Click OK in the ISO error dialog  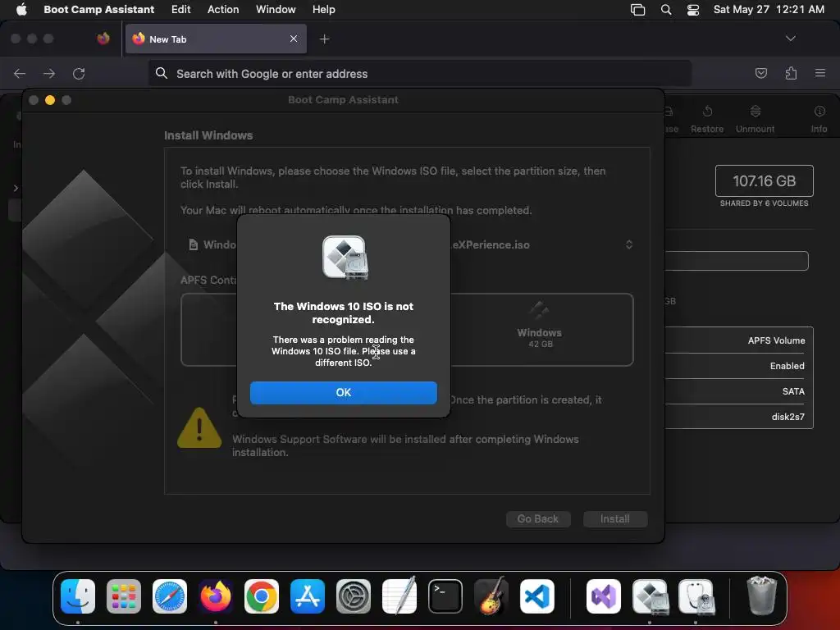pos(344,393)
